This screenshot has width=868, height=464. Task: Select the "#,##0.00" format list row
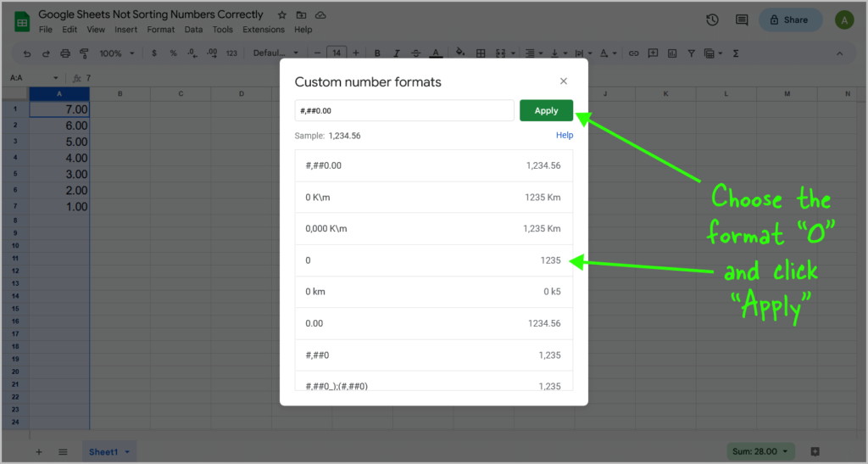pyautogui.click(x=433, y=165)
